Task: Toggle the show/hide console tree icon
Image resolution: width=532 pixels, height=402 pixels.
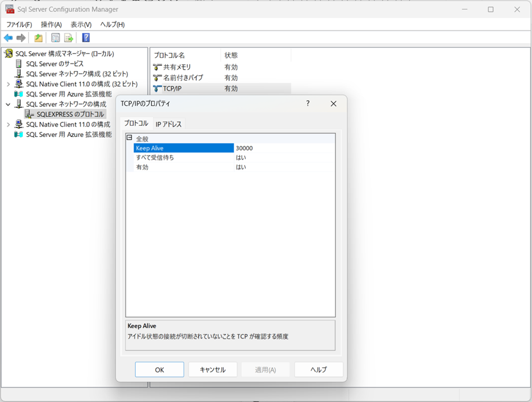Action: click(x=56, y=38)
